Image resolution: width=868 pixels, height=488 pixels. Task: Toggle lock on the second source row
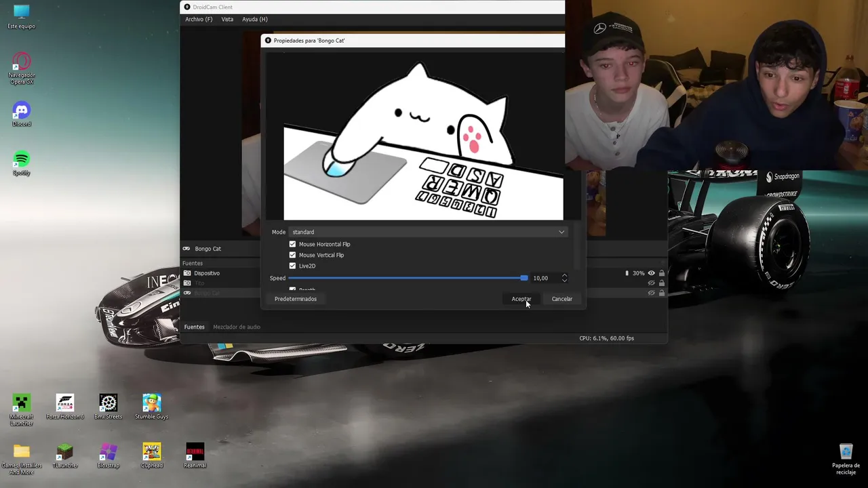coord(662,283)
